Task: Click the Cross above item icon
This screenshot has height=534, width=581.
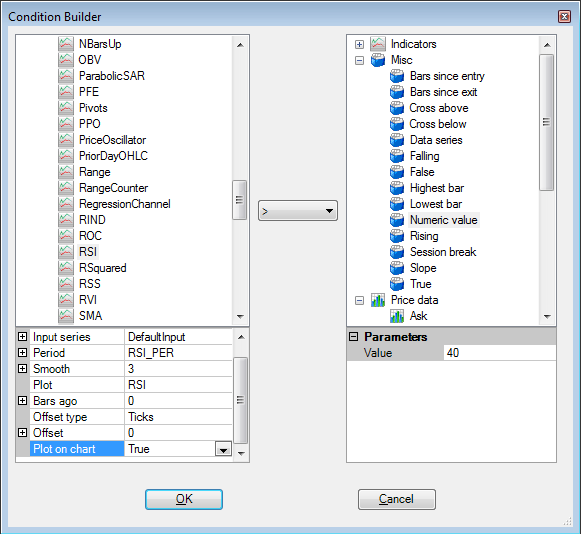Action: click(397, 108)
